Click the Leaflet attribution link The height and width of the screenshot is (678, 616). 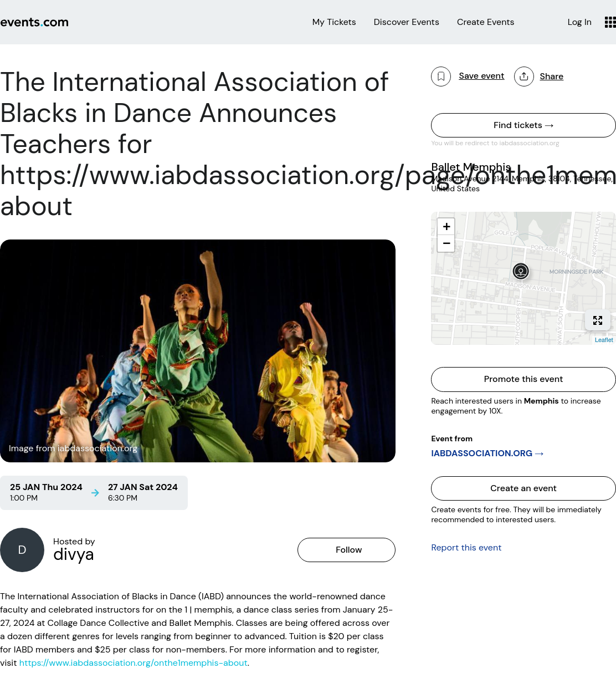604,340
